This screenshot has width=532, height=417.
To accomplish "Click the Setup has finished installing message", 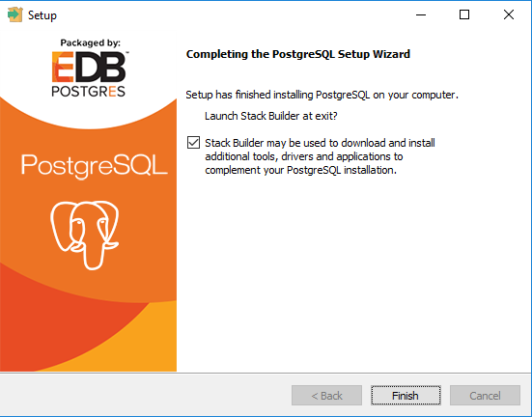I will [x=322, y=95].
